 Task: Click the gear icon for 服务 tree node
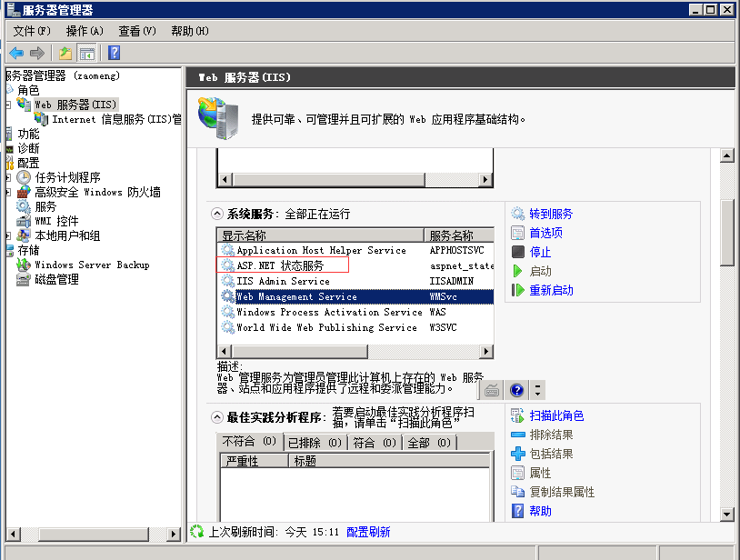tap(24, 206)
